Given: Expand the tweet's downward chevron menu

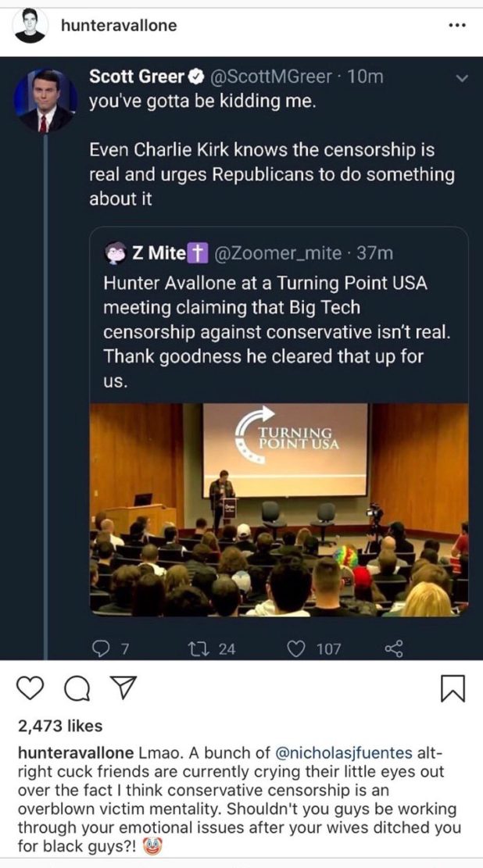Looking at the screenshot, I should pos(461,78).
